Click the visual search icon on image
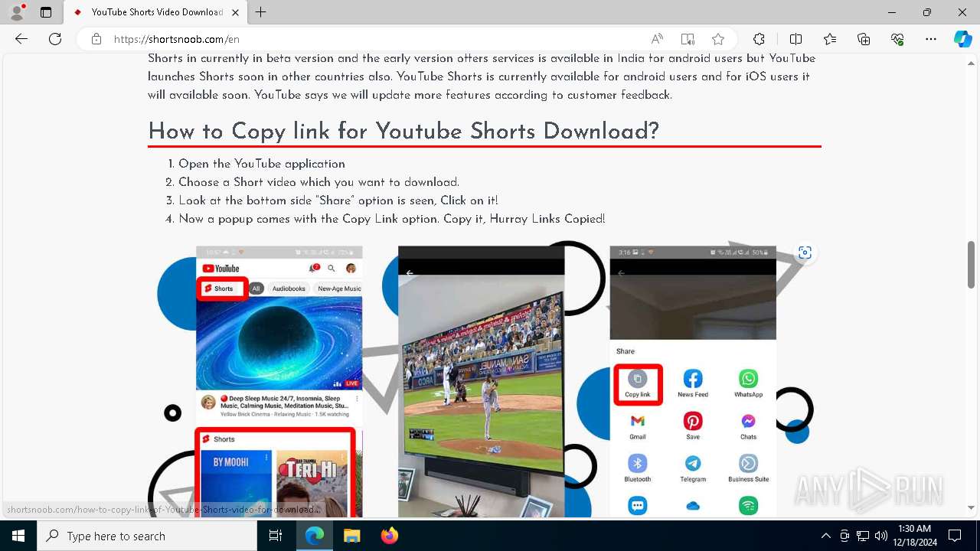 coord(805,253)
